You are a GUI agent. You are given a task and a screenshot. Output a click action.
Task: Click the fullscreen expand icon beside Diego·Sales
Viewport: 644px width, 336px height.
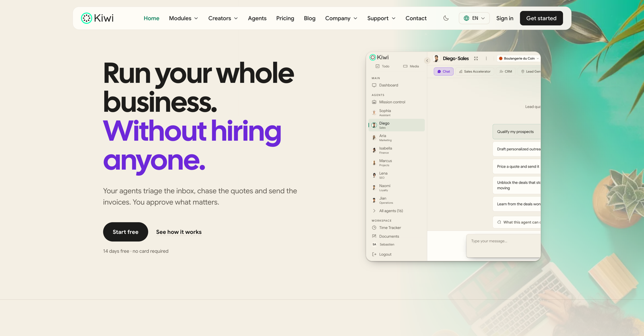click(476, 59)
